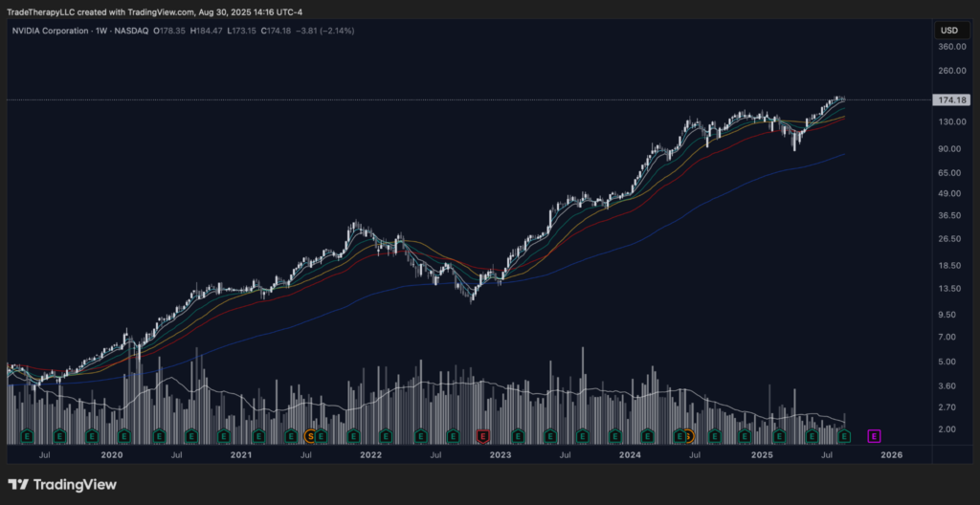Click the pink upcoming earnings E marker
980x505 pixels.
click(874, 436)
